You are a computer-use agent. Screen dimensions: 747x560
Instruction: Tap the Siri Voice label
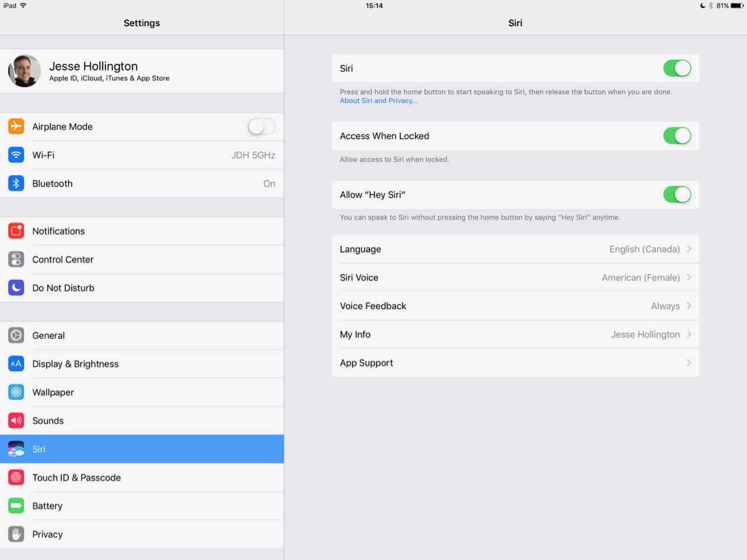click(359, 277)
